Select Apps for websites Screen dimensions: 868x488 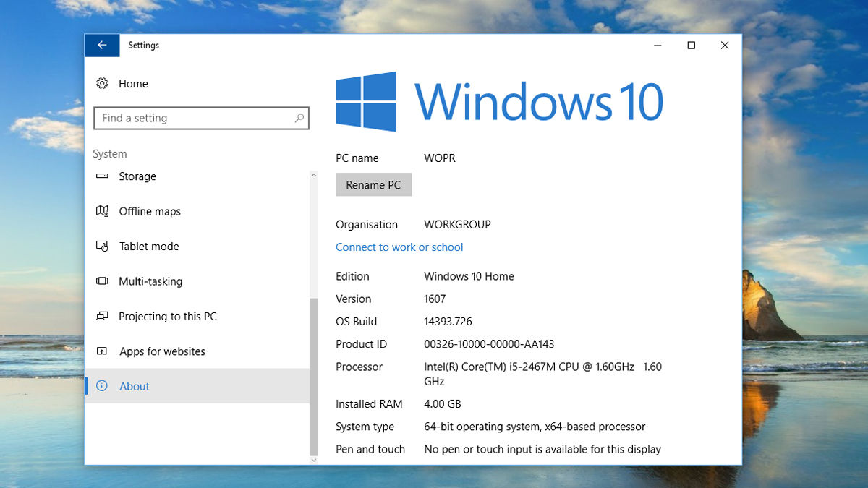[x=197, y=351]
